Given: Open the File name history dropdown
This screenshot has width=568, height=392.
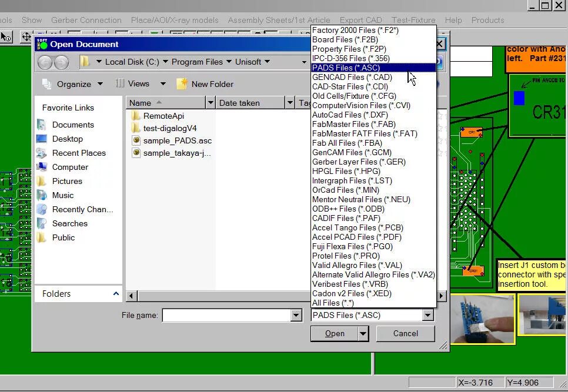Looking at the screenshot, I should tap(296, 315).
